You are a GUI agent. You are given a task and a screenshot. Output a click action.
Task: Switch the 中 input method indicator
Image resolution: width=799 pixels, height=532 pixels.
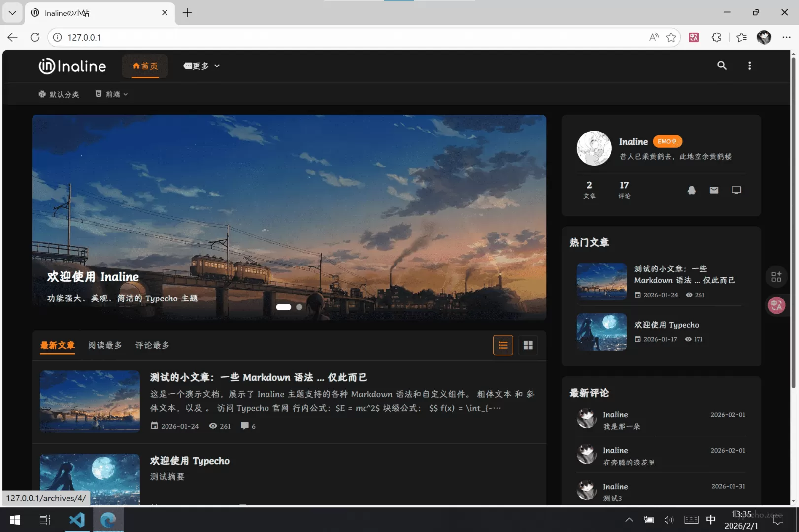[x=710, y=520]
